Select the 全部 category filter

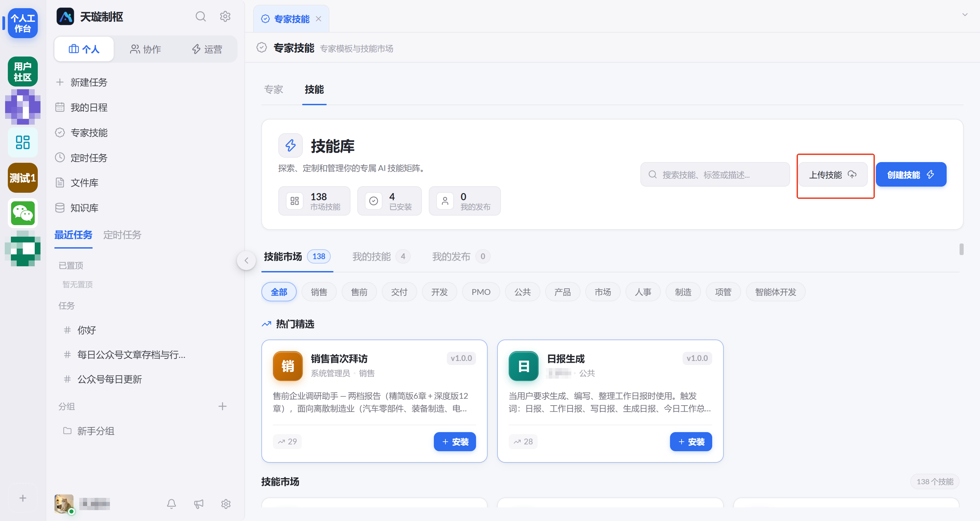[279, 292]
